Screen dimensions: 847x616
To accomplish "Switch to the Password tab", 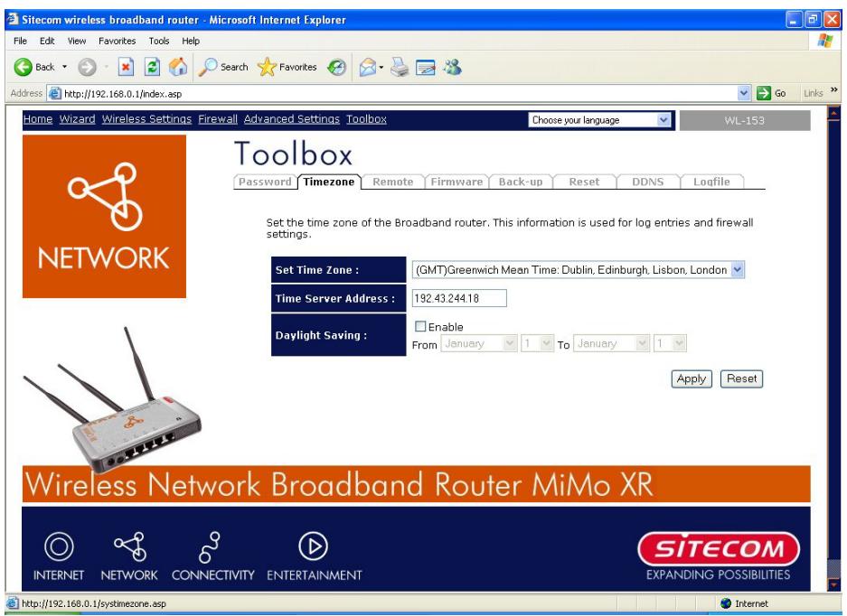I will pos(265,182).
